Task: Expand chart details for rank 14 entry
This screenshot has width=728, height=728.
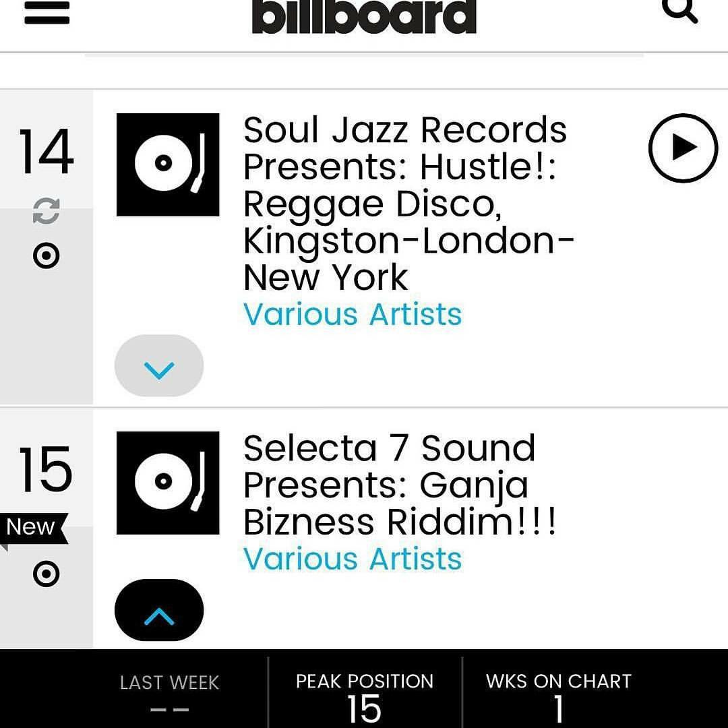Action: [x=159, y=365]
